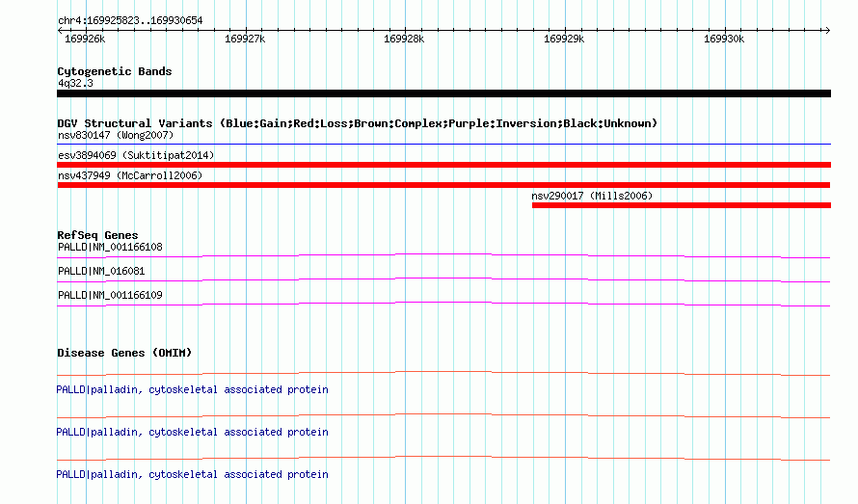Click the chr4:169925823..169930654 coordinate label
The width and height of the screenshot is (858, 504).
[x=130, y=21]
